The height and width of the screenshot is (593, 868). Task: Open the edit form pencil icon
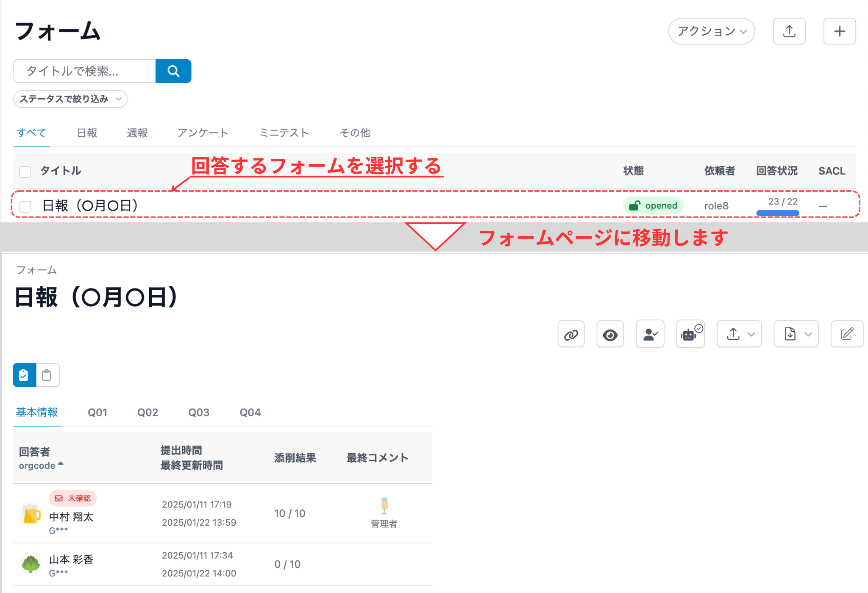point(846,334)
